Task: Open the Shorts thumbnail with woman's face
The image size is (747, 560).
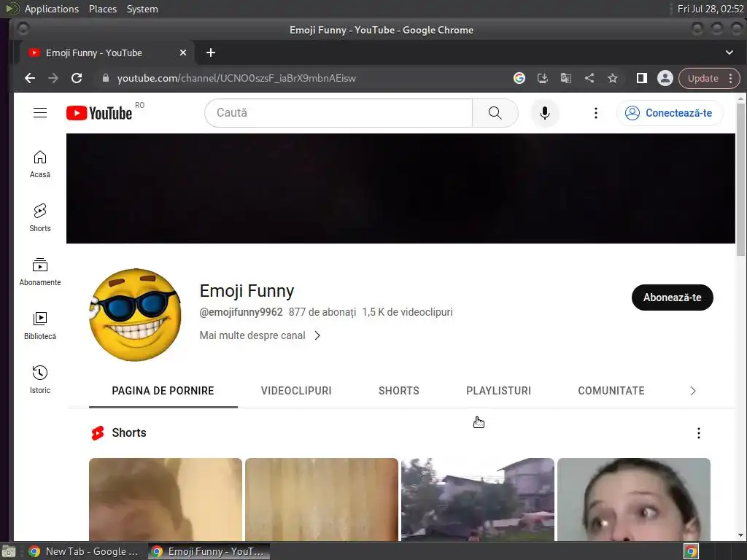Action: point(634,499)
